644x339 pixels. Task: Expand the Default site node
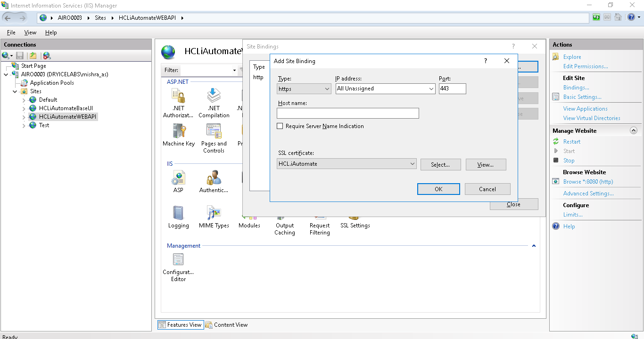tap(24, 100)
